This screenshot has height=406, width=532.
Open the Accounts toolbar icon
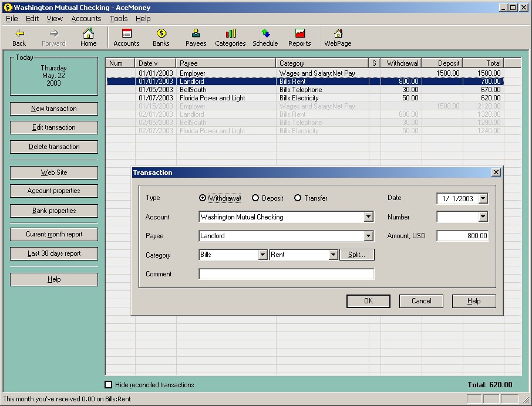(126, 38)
